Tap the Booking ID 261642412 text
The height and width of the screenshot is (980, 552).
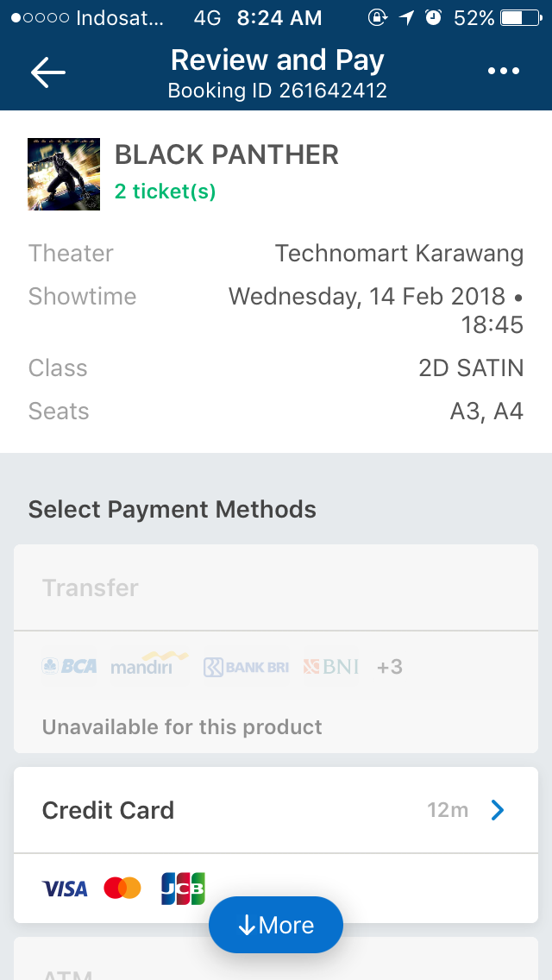(x=277, y=91)
